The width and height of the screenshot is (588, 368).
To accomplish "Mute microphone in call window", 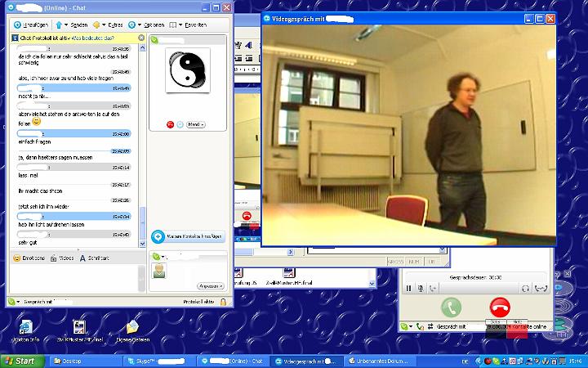I will [421, 289].
